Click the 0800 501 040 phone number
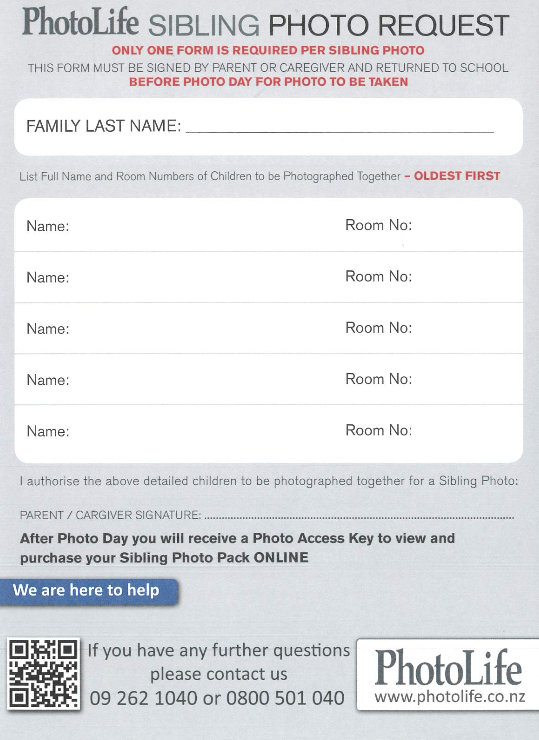 pyautogui.click(x=285, y=698)
